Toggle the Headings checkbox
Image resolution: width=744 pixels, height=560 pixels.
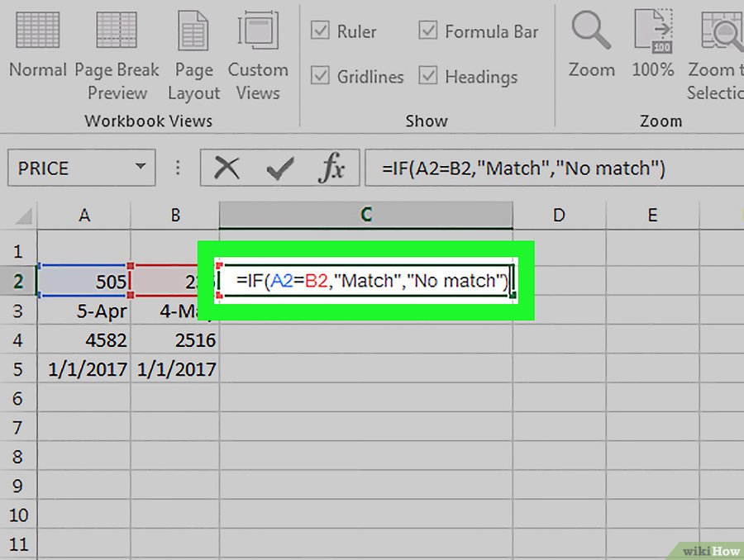click(x=427, y=77)
